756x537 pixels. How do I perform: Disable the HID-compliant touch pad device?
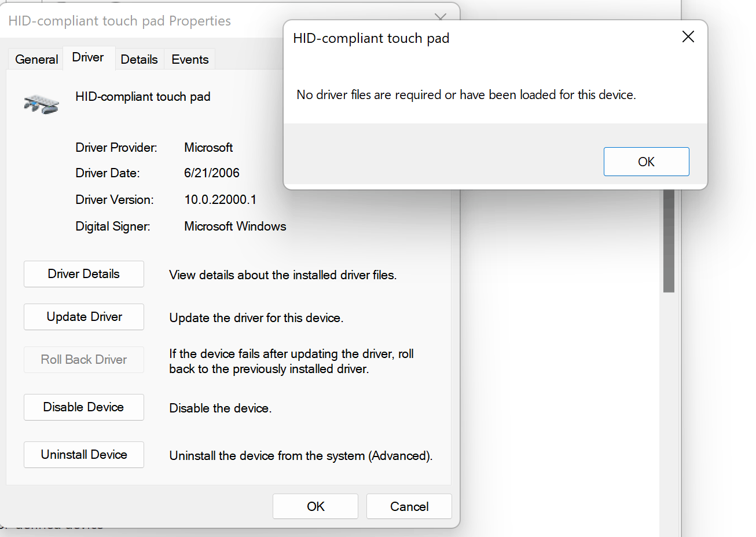coord(83,407)
